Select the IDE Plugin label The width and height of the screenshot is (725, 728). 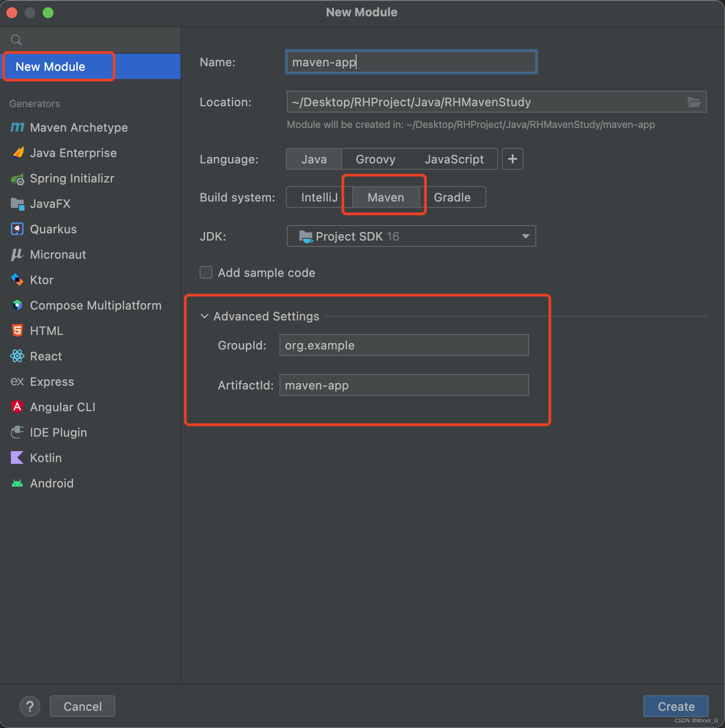(x=59, y=433)
